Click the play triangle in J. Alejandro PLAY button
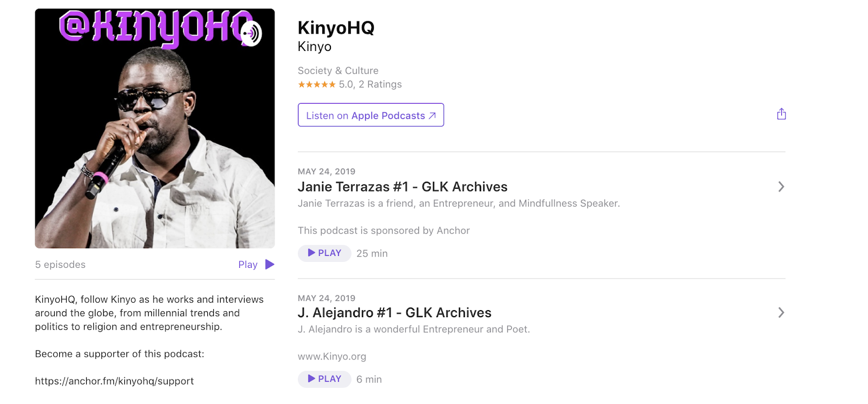This screenshot has width=868, height=404. [x=311, y=379]
